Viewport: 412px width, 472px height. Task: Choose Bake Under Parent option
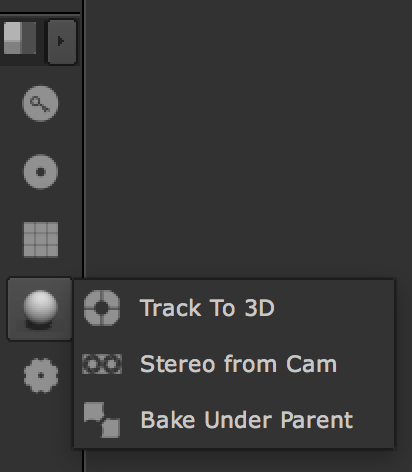click(234, 420)
